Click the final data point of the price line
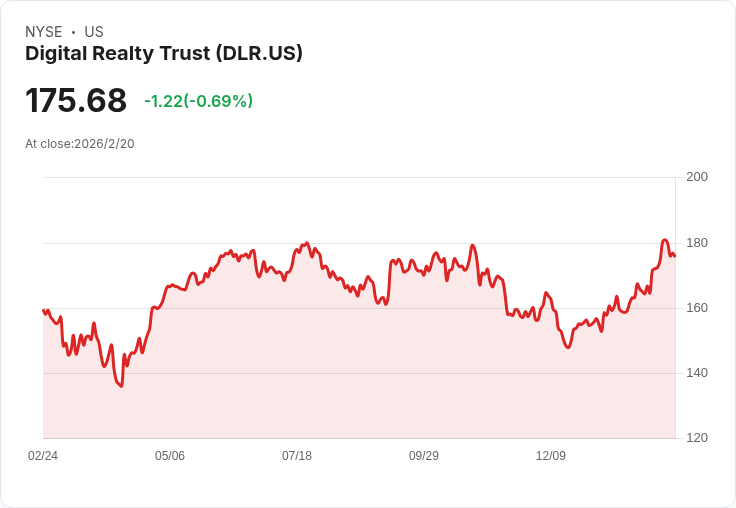Screen dimensions: 736x508 pos(675,256)
